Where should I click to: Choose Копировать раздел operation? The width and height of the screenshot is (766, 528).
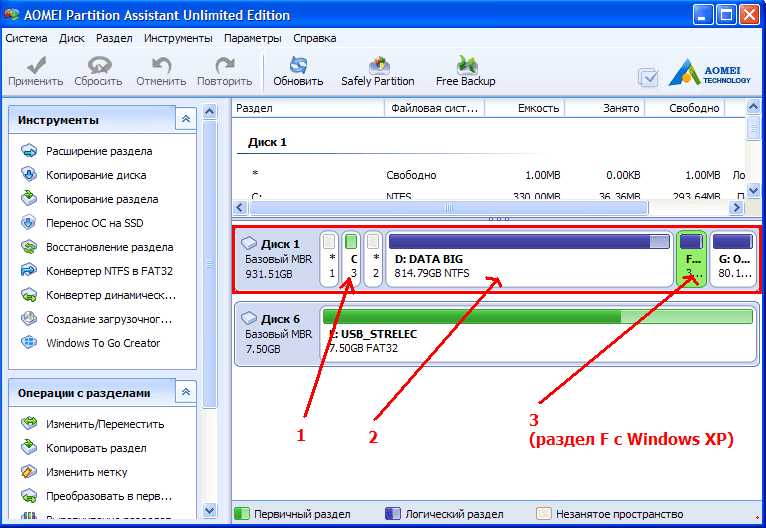84,447
